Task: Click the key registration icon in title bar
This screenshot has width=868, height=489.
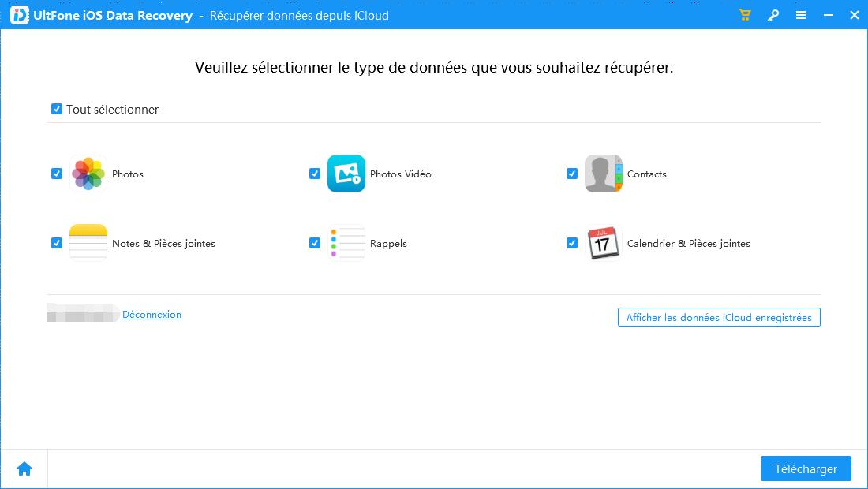Action: click(x=773, y=14)
